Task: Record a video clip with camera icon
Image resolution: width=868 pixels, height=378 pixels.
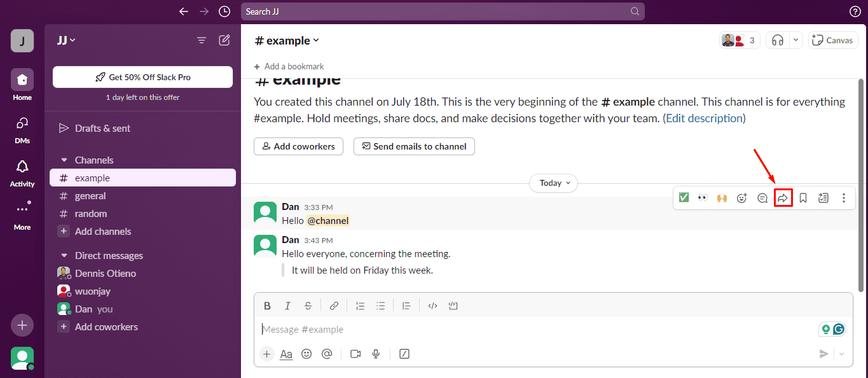Action: (x=355, y=354)
